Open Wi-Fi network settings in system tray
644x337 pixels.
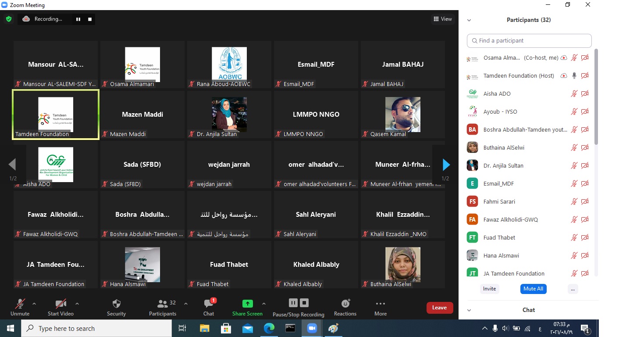click(x=527, y=328)
